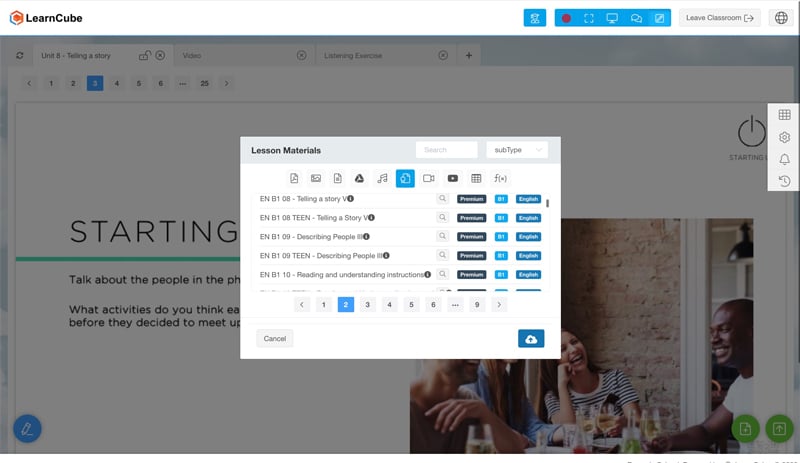The image size is (800, 463).
Task: Open history clock in right sidebar
Action: pos(785,181)
